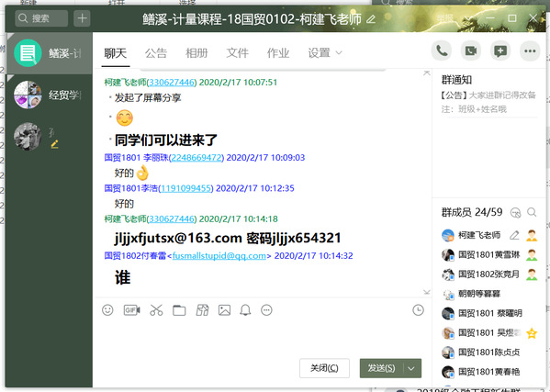The height and width of the screenshot is (392, 550).
Task: Click the 发送(S) send button
Action: point(381,368)
